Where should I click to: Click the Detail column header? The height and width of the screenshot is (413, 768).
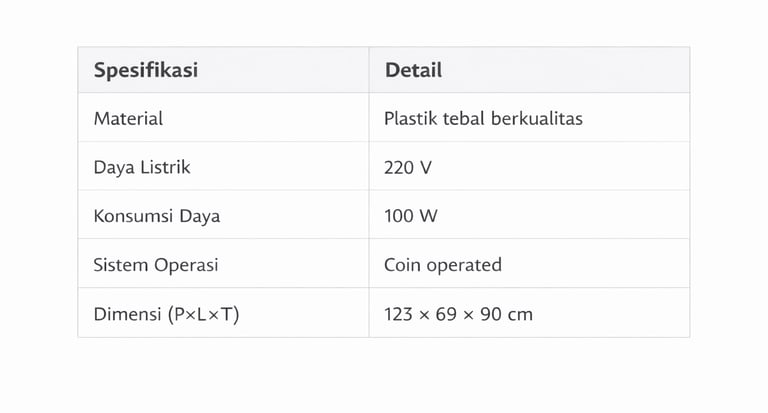[x=413, y=71]
